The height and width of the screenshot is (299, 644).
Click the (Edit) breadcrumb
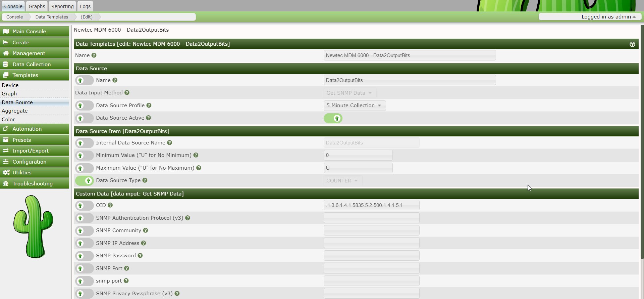click(87, 17)
